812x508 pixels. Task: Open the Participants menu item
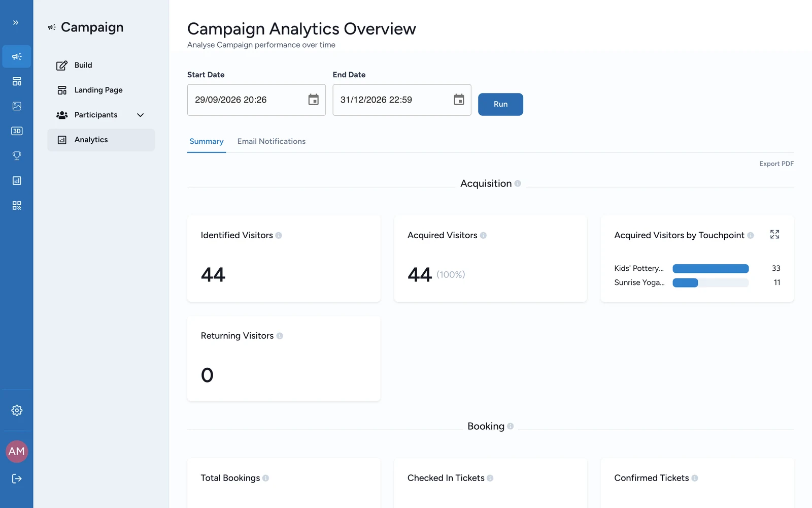click(x=101, y=115)
